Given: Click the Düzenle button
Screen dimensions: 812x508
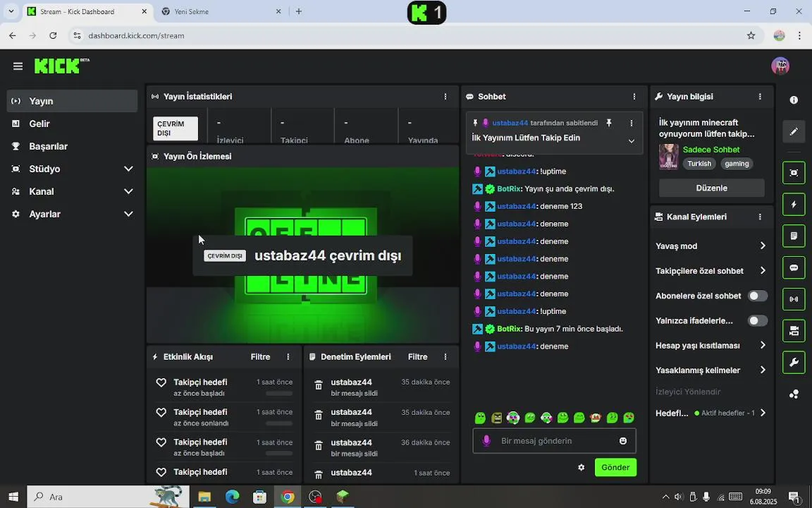Looking at the screenshot, I should pos(711,188).
